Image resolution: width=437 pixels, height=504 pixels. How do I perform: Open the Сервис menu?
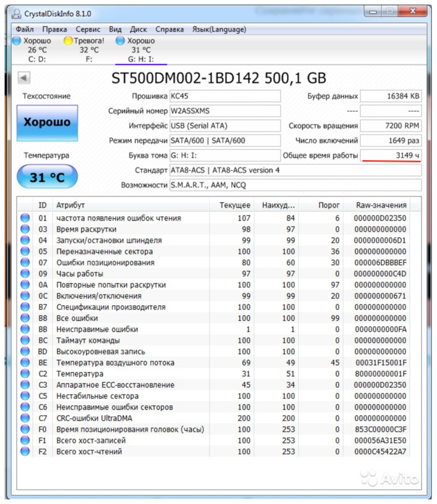tap(88, 29)
